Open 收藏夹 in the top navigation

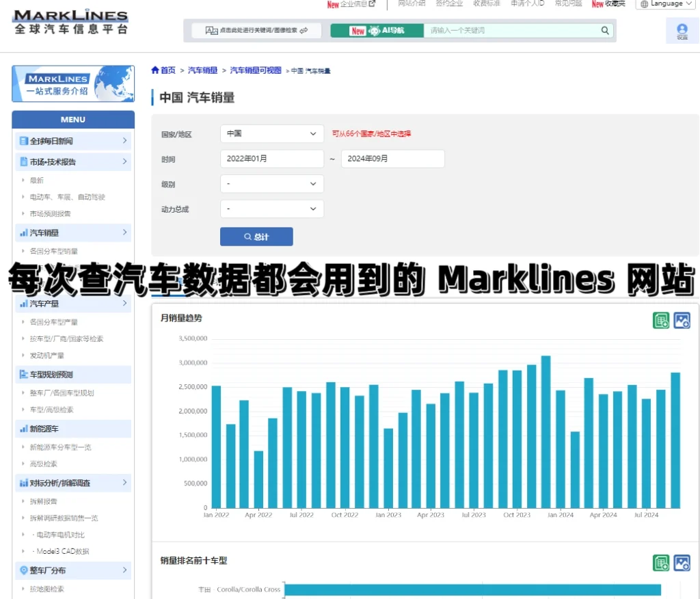click(x=615, y=3)
